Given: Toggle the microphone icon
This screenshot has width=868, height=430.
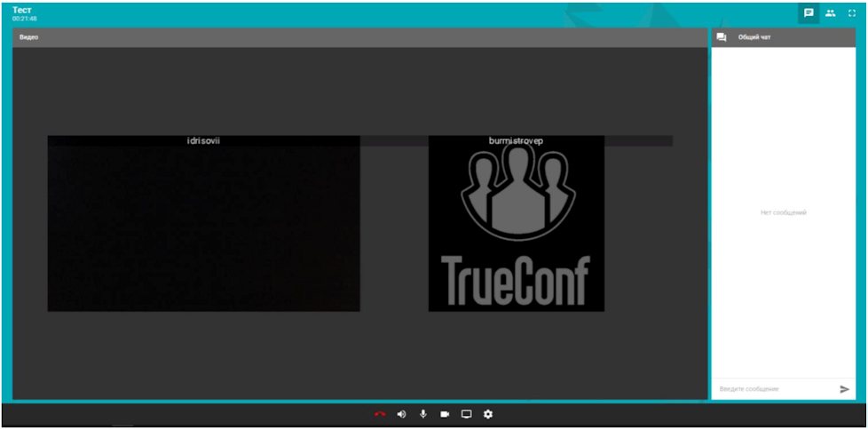Looking at the screenshot, I should click(423, 414).
